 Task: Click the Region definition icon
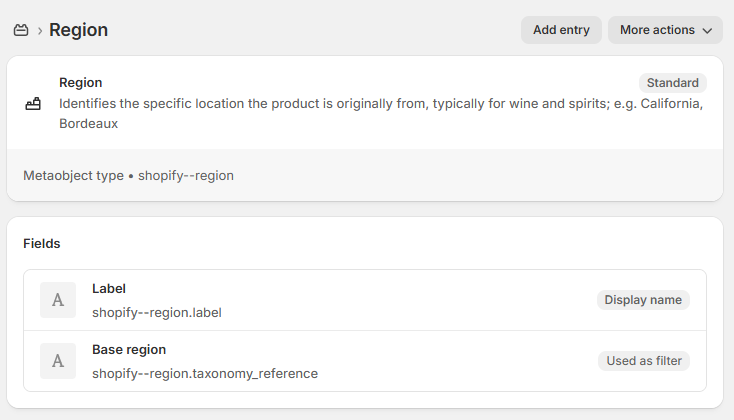pos(33,103)
